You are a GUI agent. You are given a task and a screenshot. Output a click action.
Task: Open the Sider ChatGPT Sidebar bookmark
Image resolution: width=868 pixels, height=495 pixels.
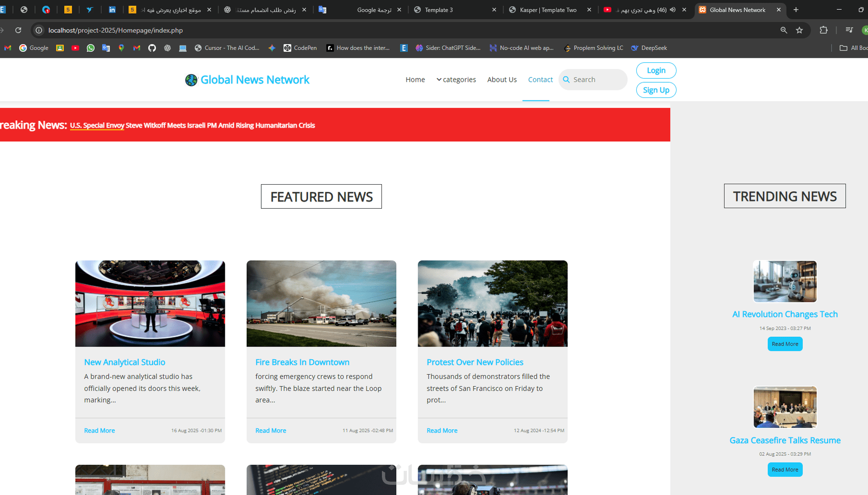448,48
